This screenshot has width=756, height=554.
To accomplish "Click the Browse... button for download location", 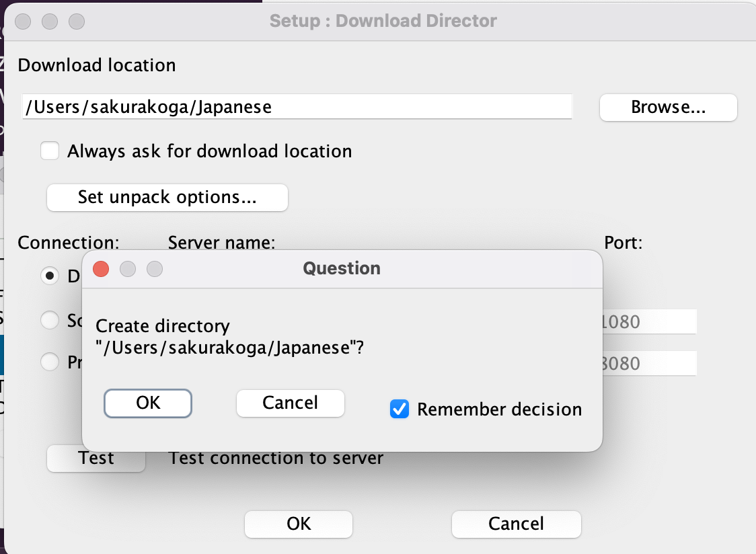I will 667,108.
